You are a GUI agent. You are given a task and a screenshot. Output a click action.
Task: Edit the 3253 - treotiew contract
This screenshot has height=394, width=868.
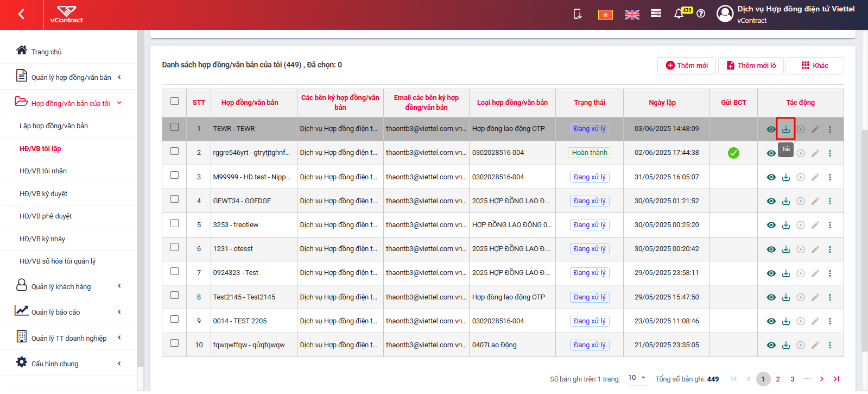click(815, 225)
